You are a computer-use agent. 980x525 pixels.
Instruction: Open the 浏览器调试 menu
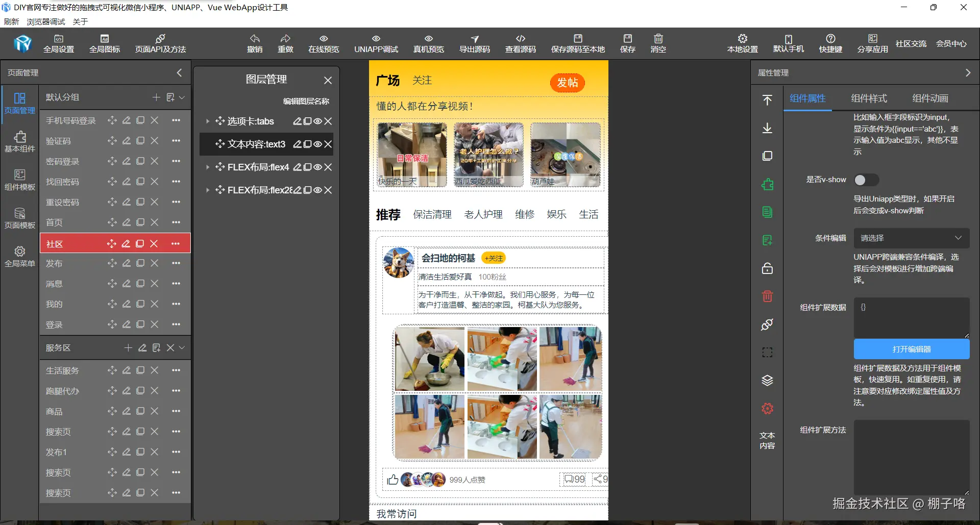click(46, 21)
